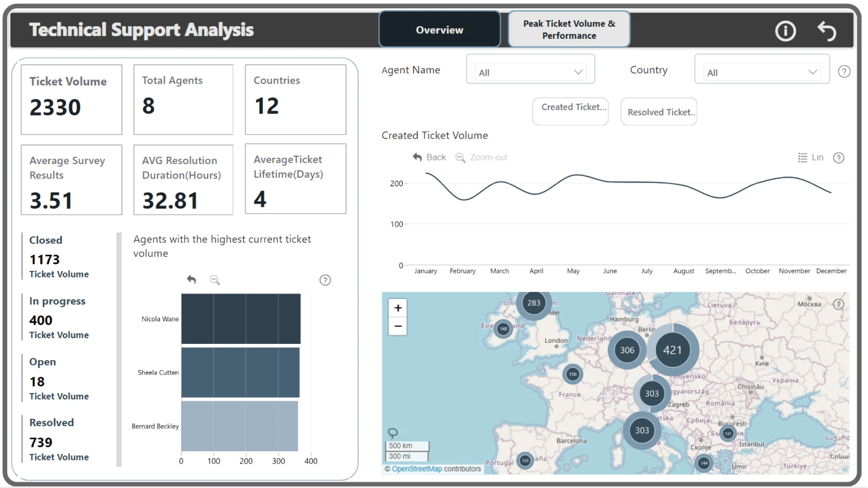Click the Technical Support Analysis title
The image size is (868, 488).
coord(141,30)
